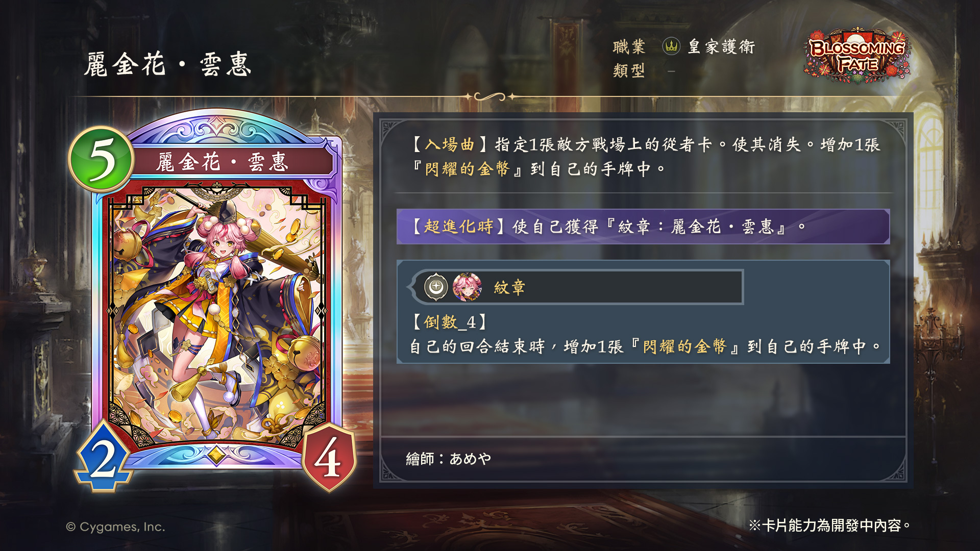Click the yellow diamond gem below card art

(x=216, y=454)
